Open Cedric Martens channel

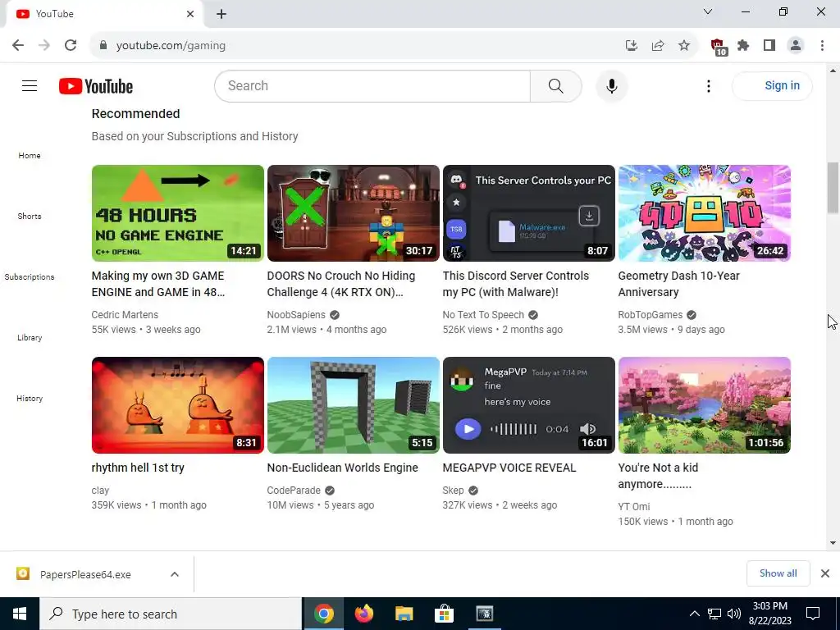[125, 314]
